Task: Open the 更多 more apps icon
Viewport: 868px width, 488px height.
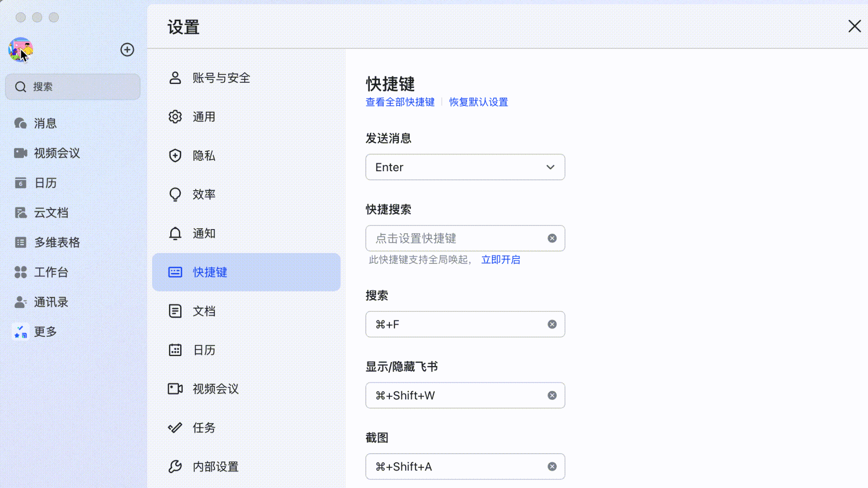Action: coord(21,332)
